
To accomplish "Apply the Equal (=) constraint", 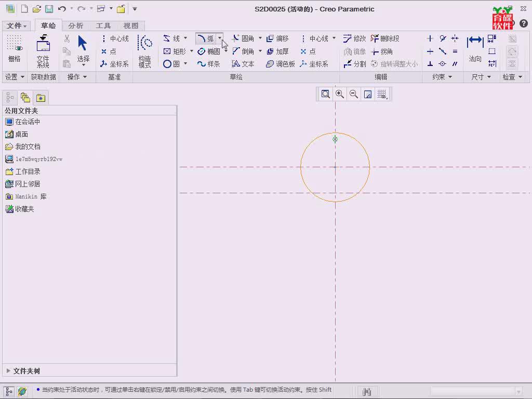I will pos(455,51).
